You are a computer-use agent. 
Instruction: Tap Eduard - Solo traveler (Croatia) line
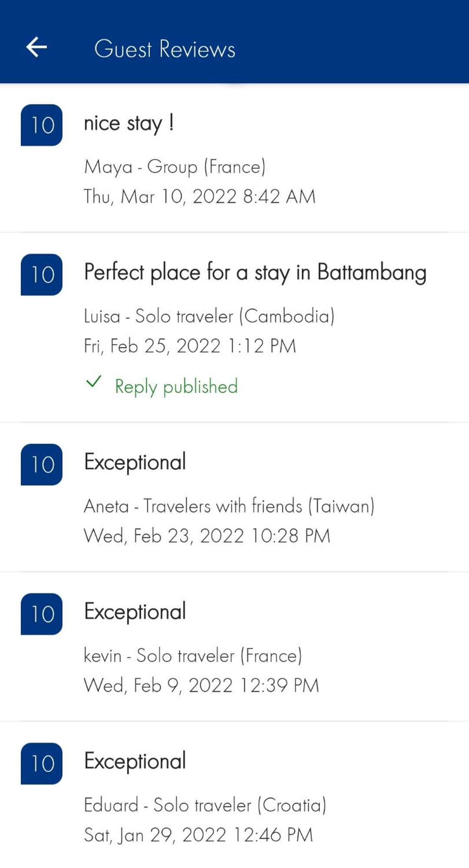pyautogui.click(x=205, y=805)
